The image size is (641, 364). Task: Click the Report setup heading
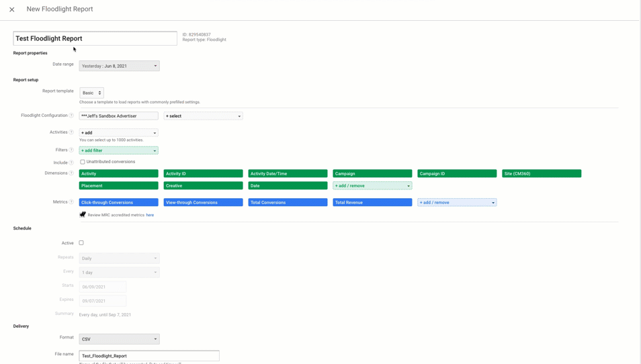pos(26,80)
